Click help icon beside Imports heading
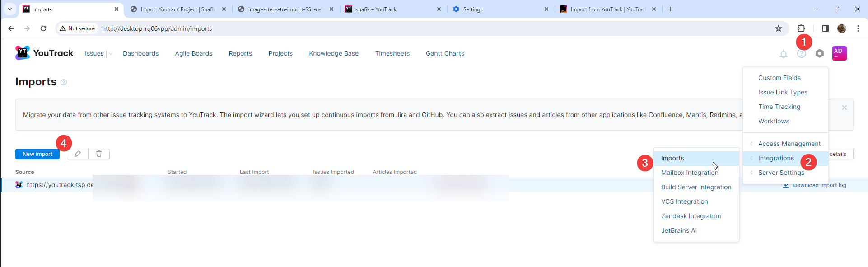This screenshot has height=267, width=868. click(x=64, y=82)
